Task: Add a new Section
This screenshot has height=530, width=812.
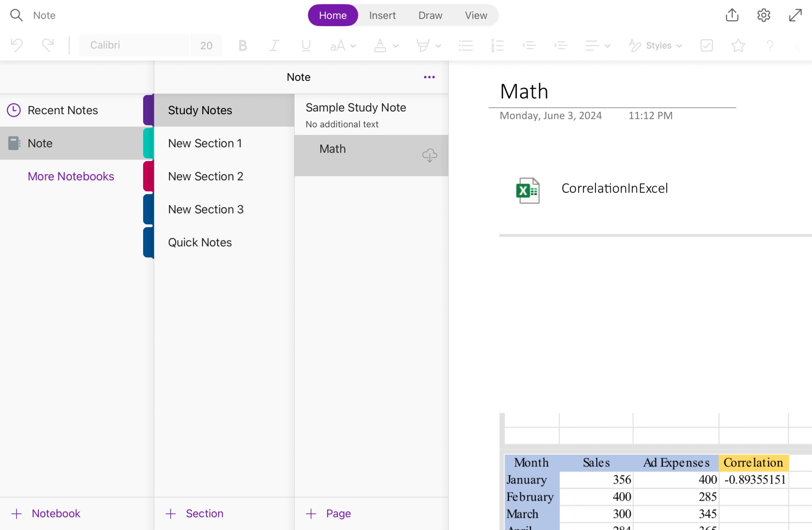Action: click(x=194, y=513)
